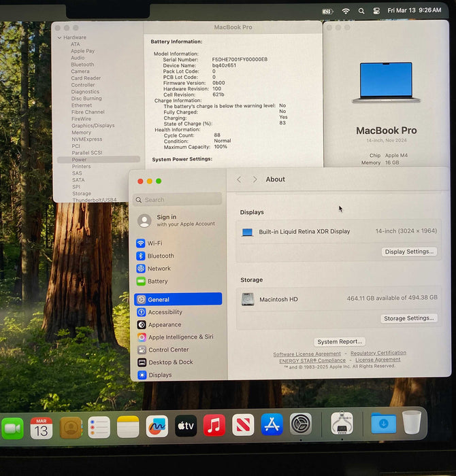Click the Appearance icon in Settings sidebar
This screenshot has height=476, width=456.
tap(142, 325)
